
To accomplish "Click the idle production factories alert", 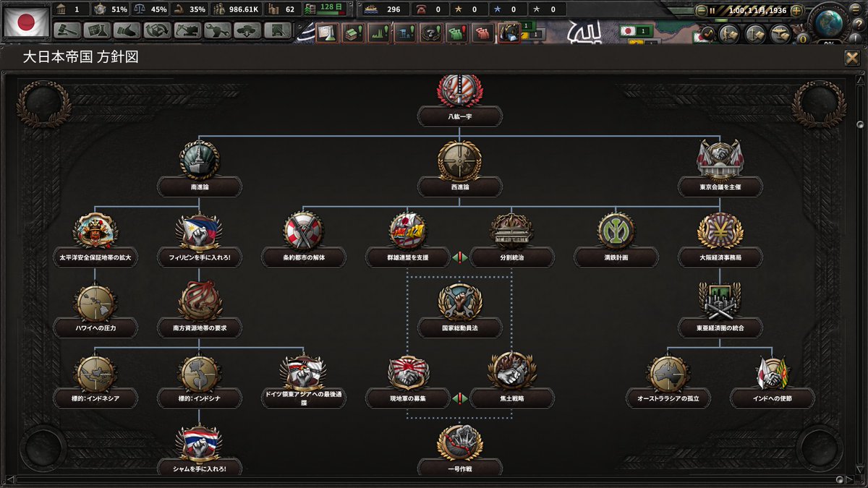I will [379, 33].
